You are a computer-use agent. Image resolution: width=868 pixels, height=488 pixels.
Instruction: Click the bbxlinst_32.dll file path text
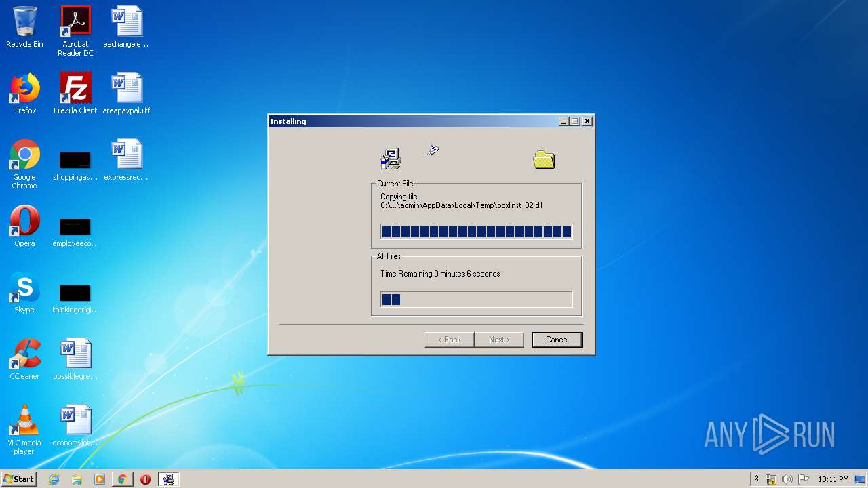pos(461,205)
